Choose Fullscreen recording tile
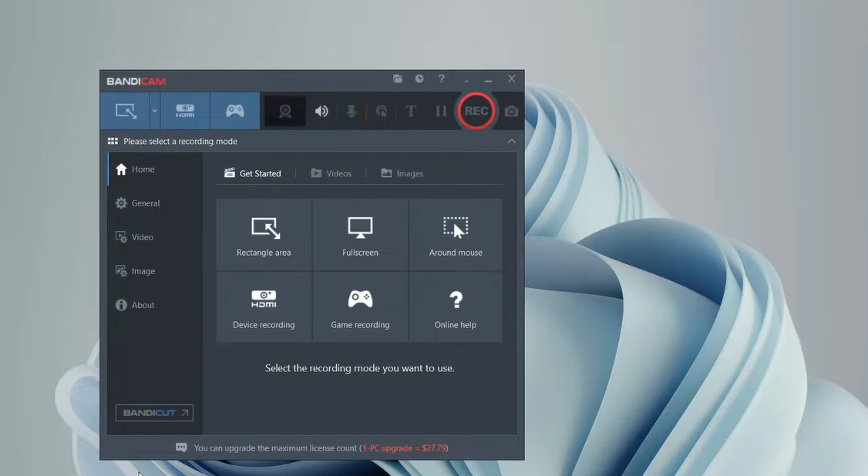Screen dimensions: 868x476 click(x=360, y=234)
